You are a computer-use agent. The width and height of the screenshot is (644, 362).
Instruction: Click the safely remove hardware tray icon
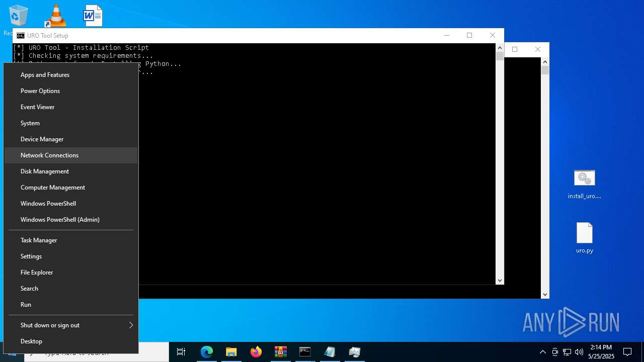(x=555, y=352)
